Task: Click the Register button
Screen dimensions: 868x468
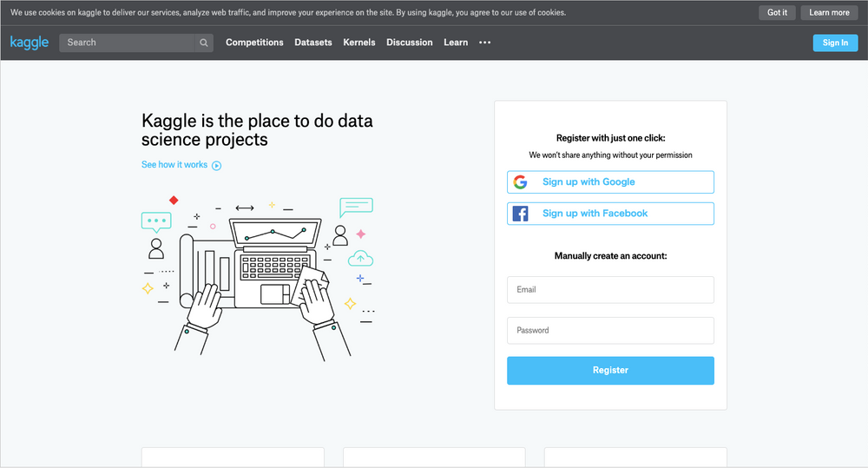Action: pyautogui.click(x=610, y=371)
